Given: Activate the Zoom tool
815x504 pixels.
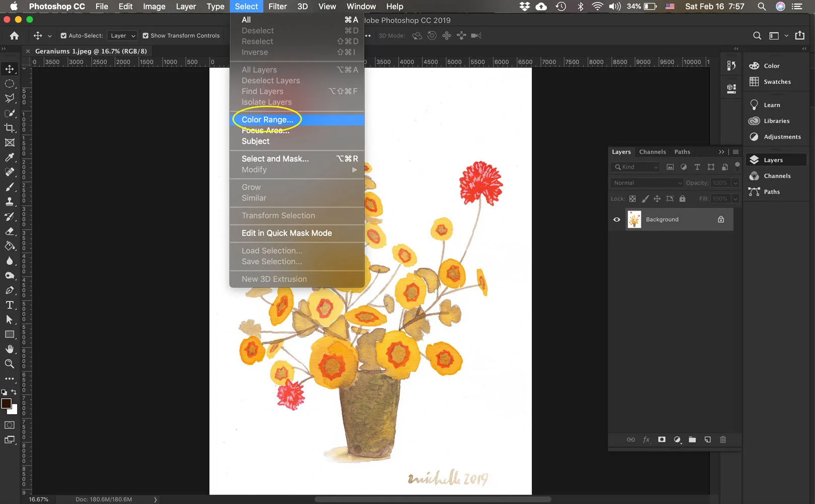Looking at the screenshot, I should click(10, 364).
